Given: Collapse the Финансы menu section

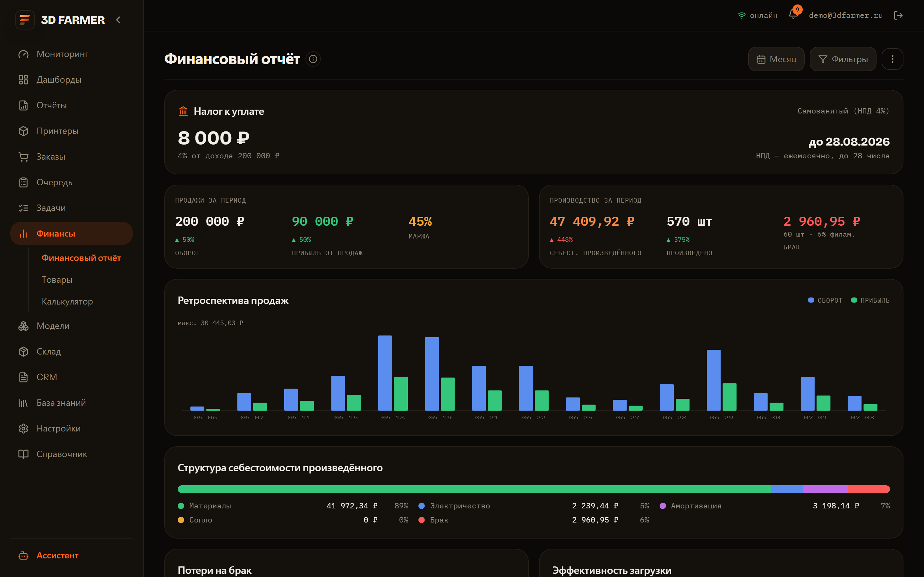Looking at the screenshot, I should (x=72, y=233).
